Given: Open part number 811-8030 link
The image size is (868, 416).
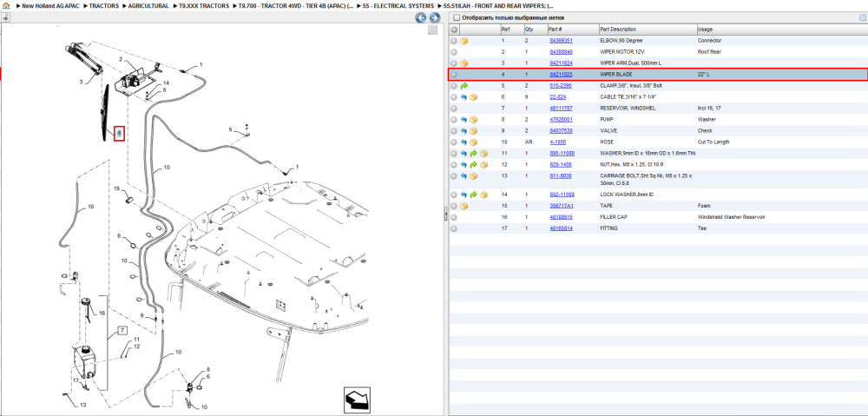Looking at the screenshot, I should pos(560,176).
